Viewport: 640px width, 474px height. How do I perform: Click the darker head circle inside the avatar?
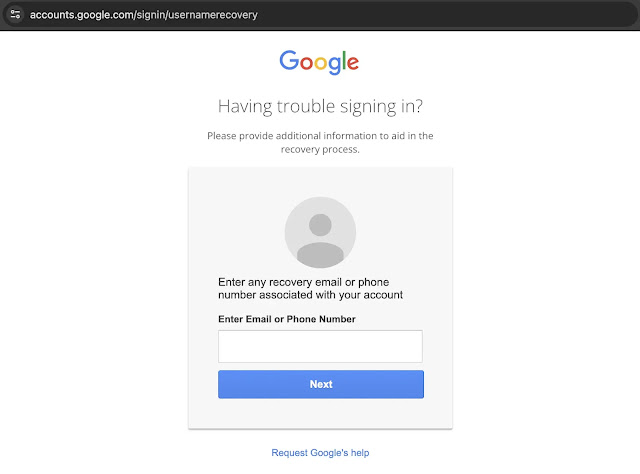[320, 225]
